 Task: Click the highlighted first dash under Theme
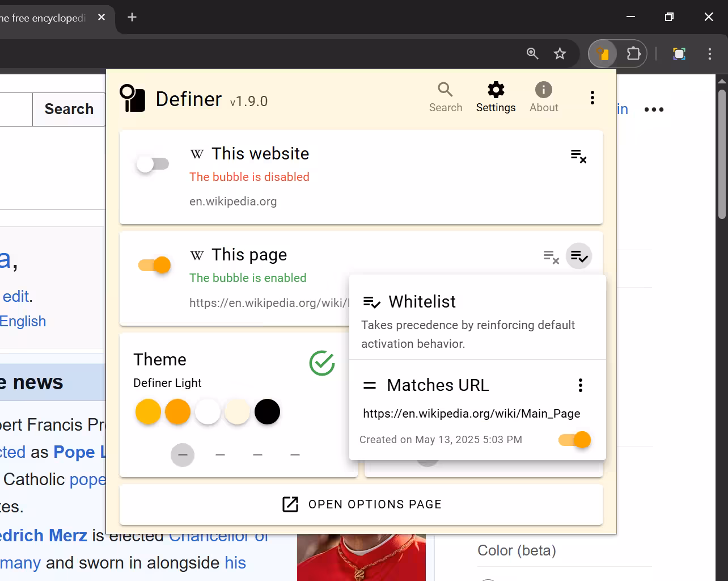[183, 455]
